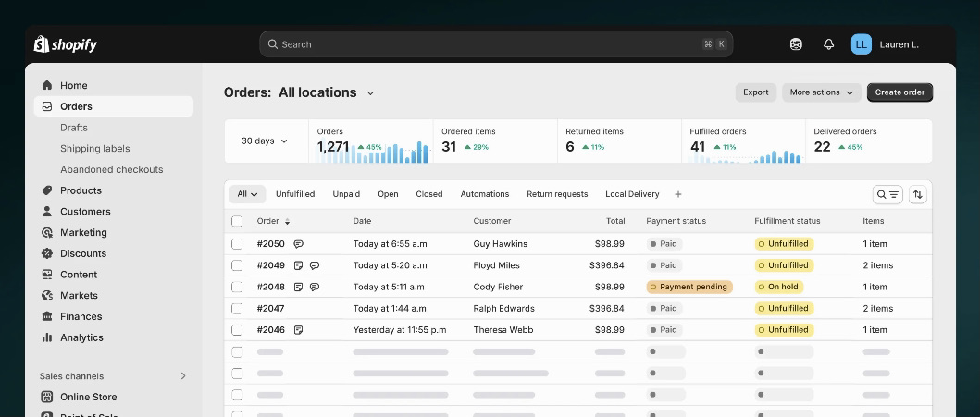Switch to the Open tab
Viewport: 980px width, 417px height.
point(388,194)
